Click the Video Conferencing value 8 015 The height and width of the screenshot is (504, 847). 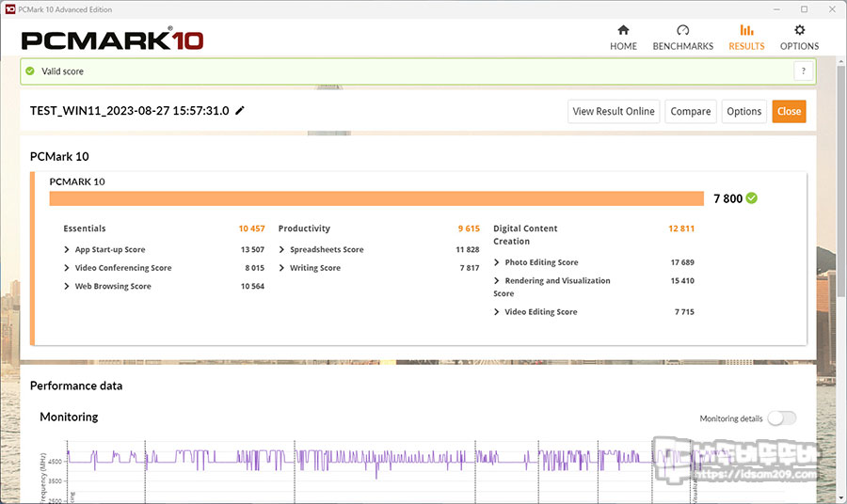255,268
